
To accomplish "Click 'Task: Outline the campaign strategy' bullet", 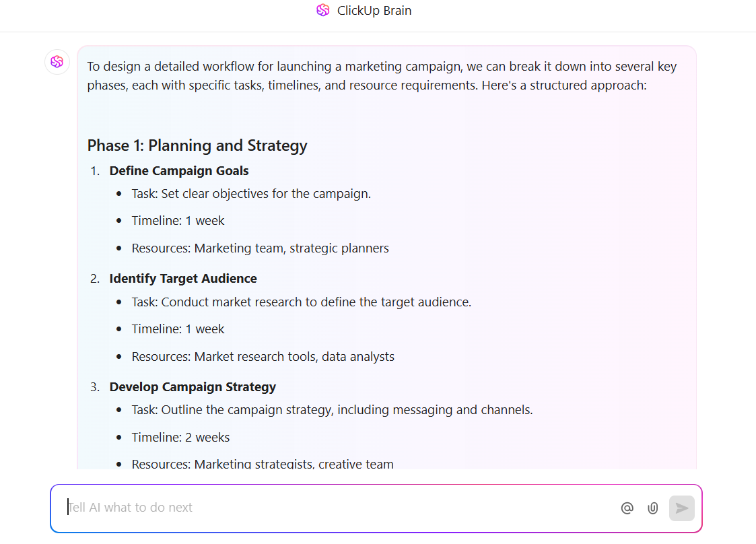I will click(x=332, y=410).
